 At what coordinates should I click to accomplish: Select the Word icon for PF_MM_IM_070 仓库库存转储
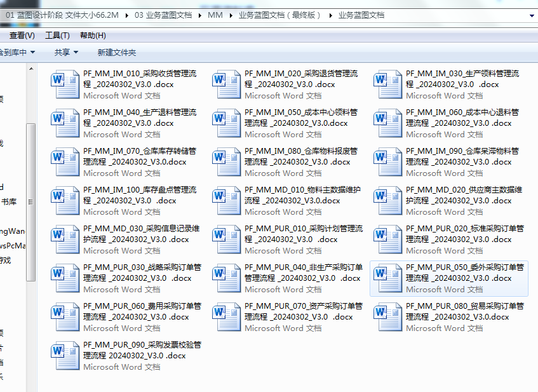pos(65,162)
